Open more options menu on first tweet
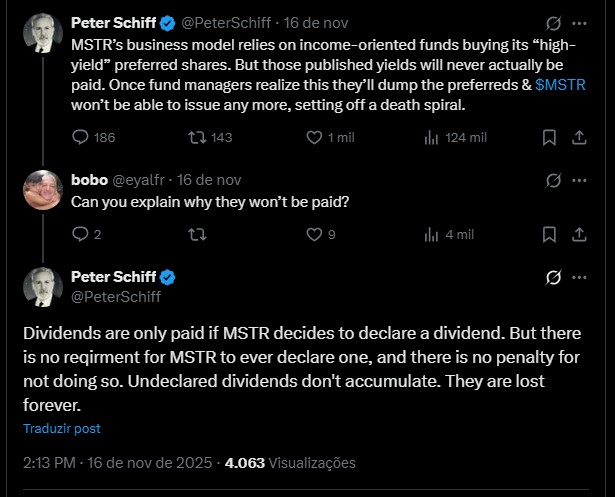This screenshot has height=497, width=615. 580,23
